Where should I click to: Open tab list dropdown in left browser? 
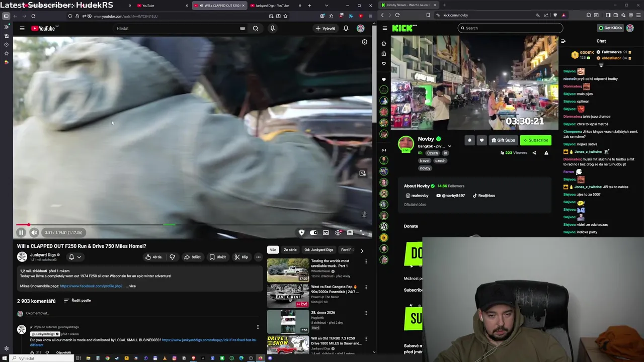coord(327,6)
